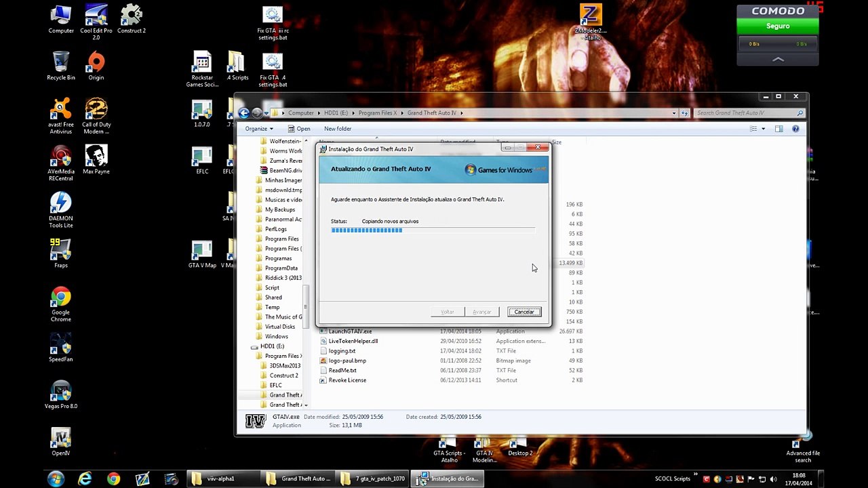Select the logo-paul.bmp file
Viewport: 868px width, 488px height.
pyautogui.click(x=347, y=361)
